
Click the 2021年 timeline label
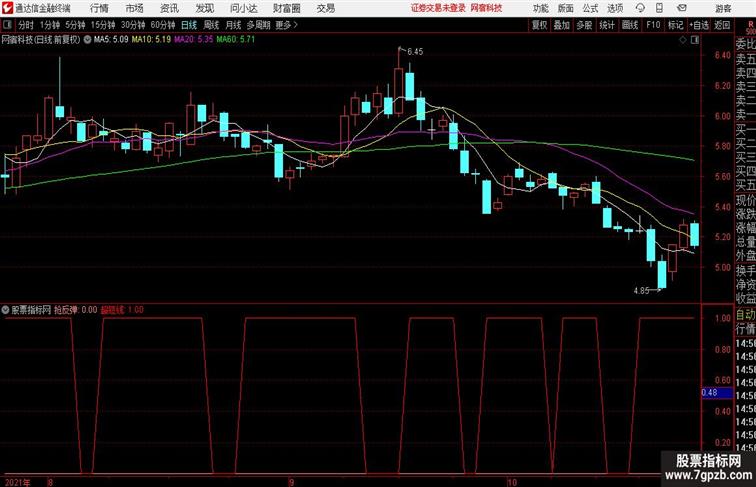pyautogui.click(x=17, y=482)
